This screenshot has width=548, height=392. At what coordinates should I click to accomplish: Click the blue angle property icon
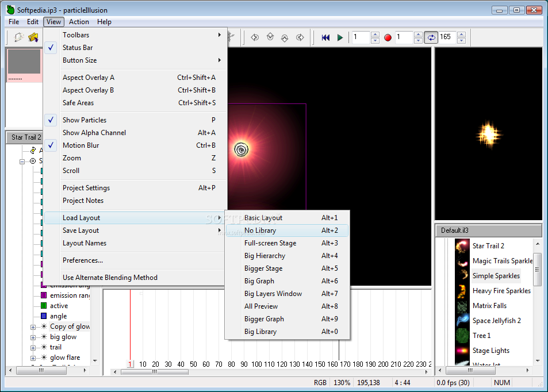pos(44,316)
